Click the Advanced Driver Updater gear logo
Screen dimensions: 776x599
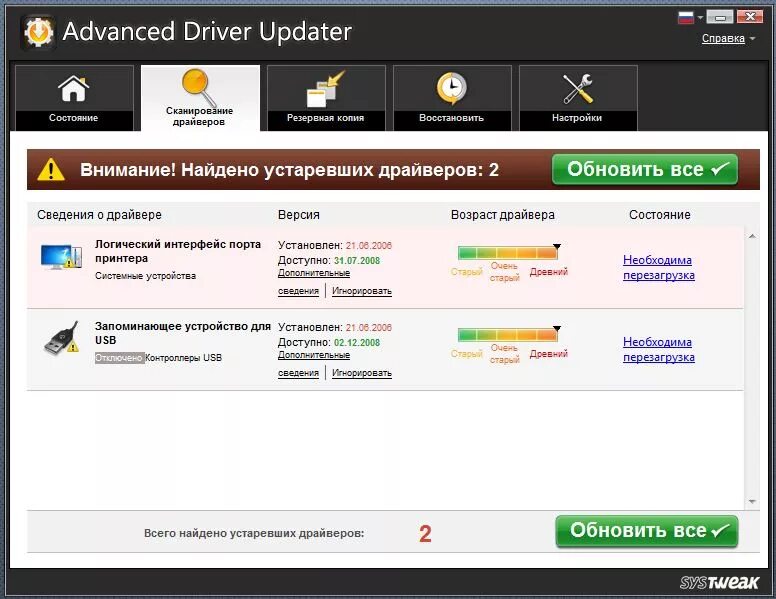pos(39,32)
